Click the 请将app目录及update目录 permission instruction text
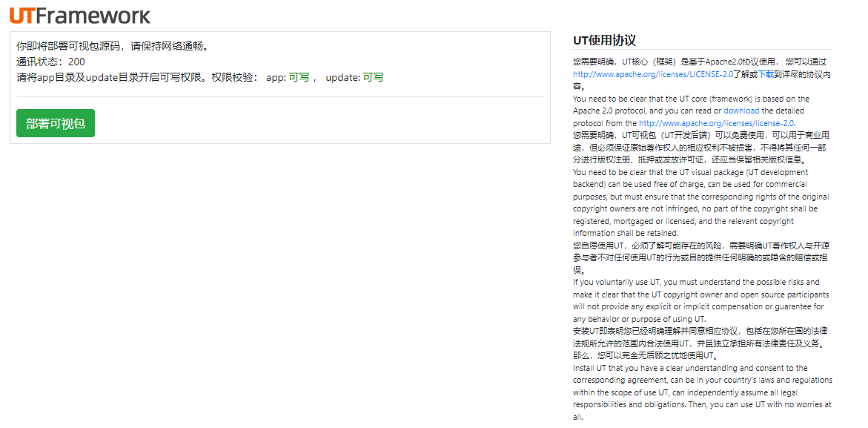Viewport: 868px width, 428px height. pyautogui.click(x=111, y=77)
